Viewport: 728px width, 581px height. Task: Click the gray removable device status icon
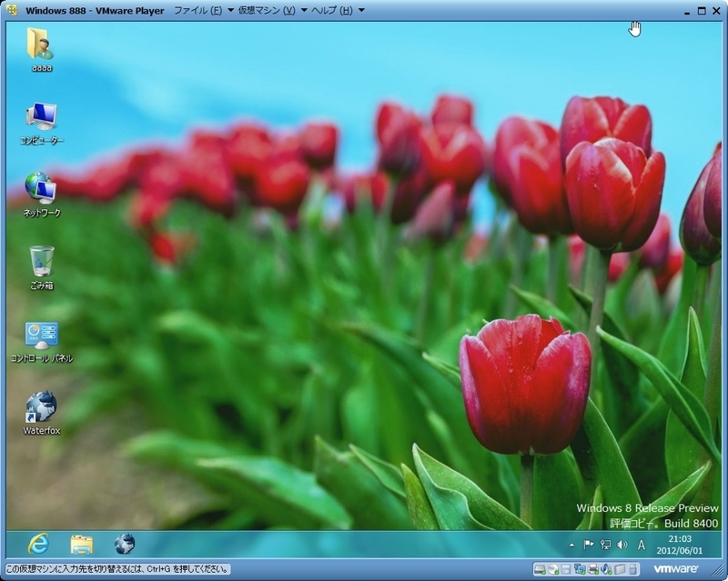pyautogui.click(x=620, y=569)
